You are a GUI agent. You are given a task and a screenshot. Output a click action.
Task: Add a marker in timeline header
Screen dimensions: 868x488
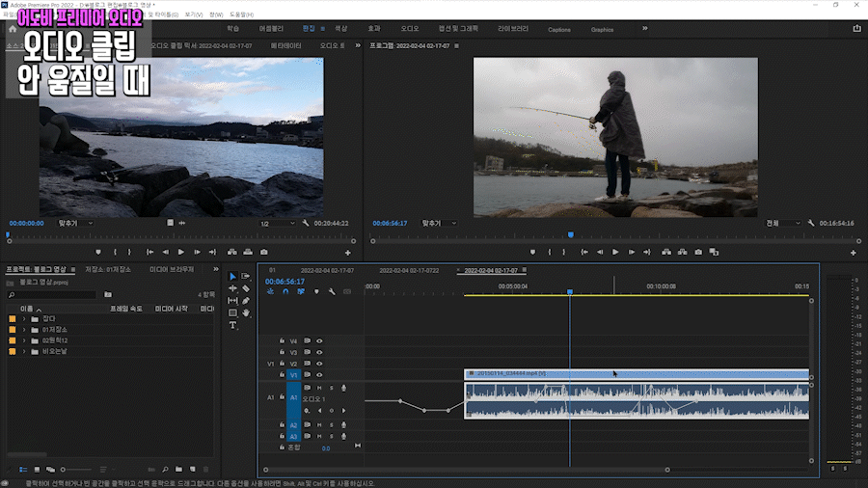tap(316, 291)
